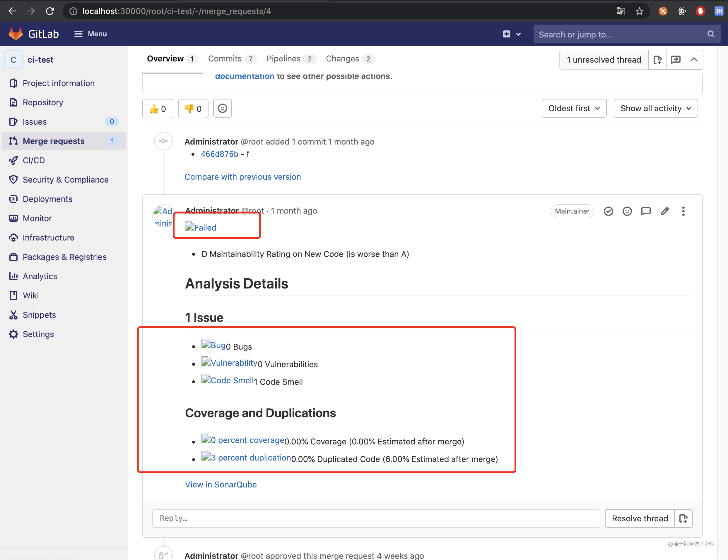Open the Merge requests sidebar icon

coord(13,141)
